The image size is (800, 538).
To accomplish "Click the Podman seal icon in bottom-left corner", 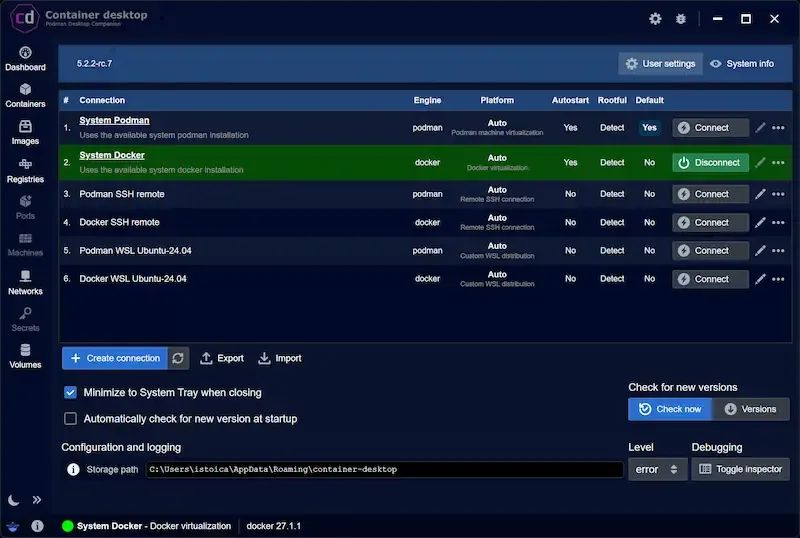I will tap(13, 526).
